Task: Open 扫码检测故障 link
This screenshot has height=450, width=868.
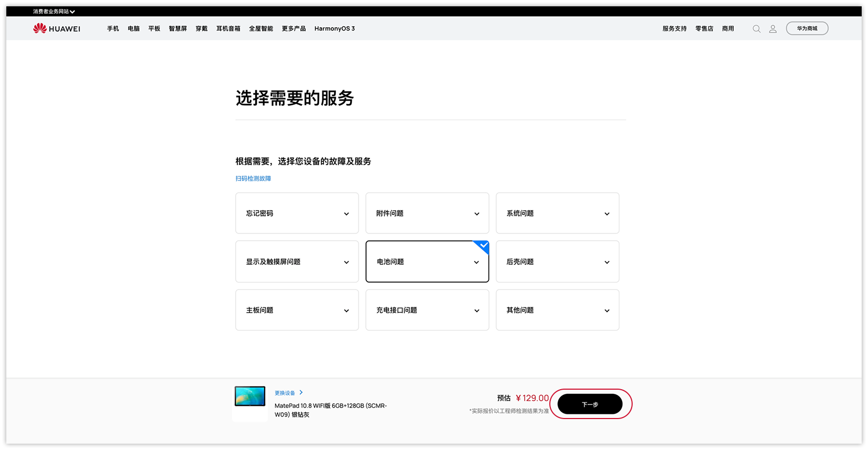Action: point(253,179)
